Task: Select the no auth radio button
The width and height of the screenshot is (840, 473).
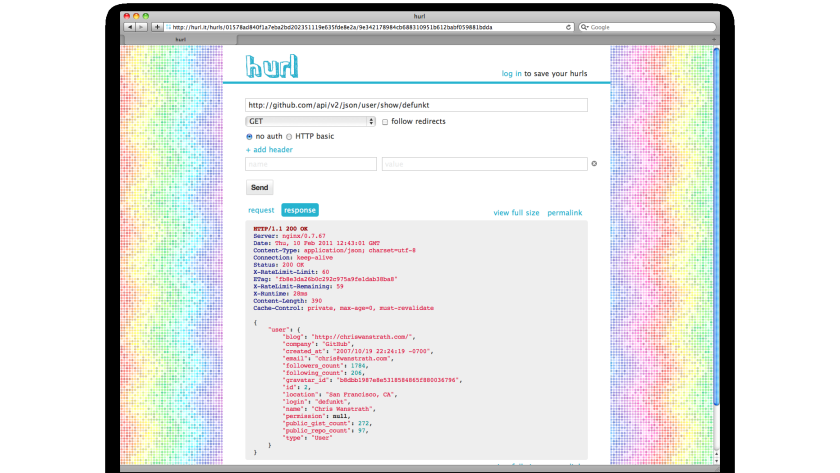Action: (x=249, y=137)
